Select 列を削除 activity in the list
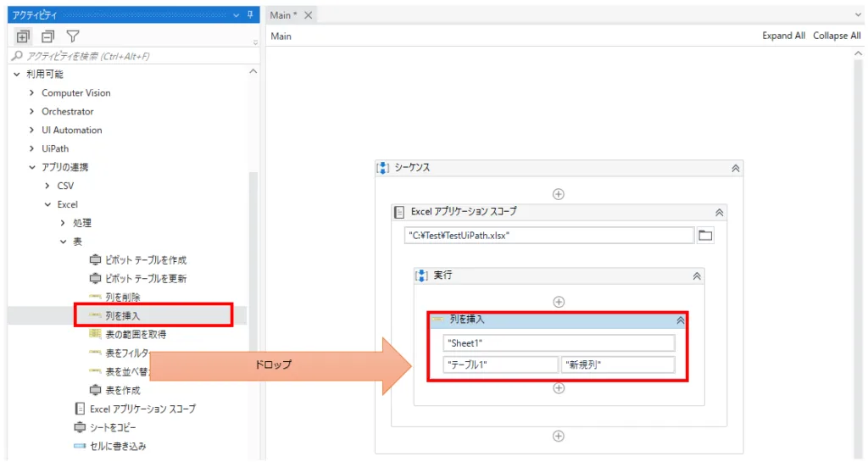868x462 pixels. point(123,298)
